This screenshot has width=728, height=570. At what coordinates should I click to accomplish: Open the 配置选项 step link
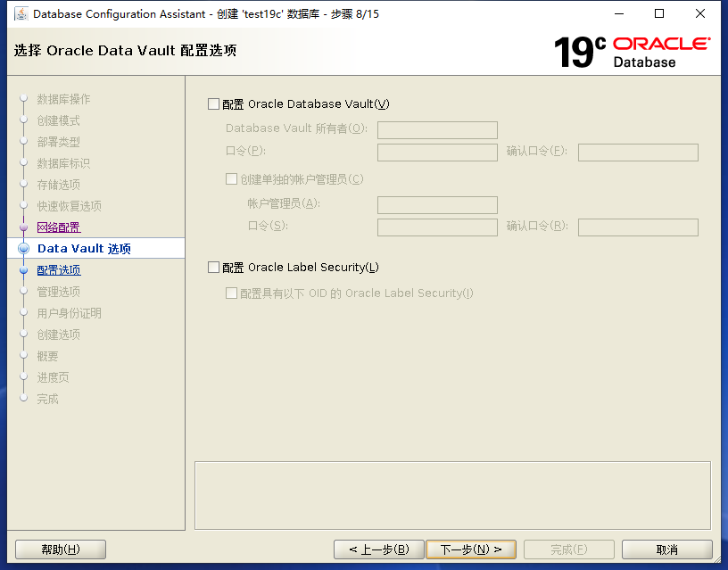click(x=59, y=270)
